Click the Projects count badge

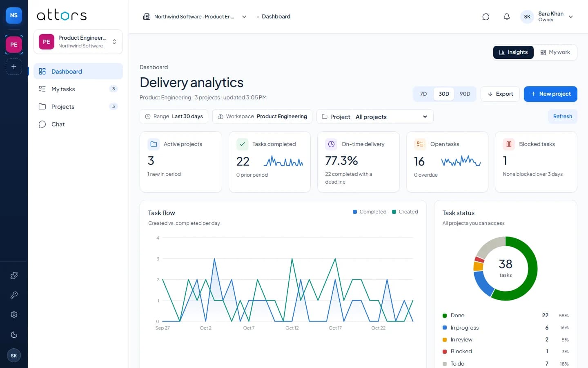(x=114, y=106)
